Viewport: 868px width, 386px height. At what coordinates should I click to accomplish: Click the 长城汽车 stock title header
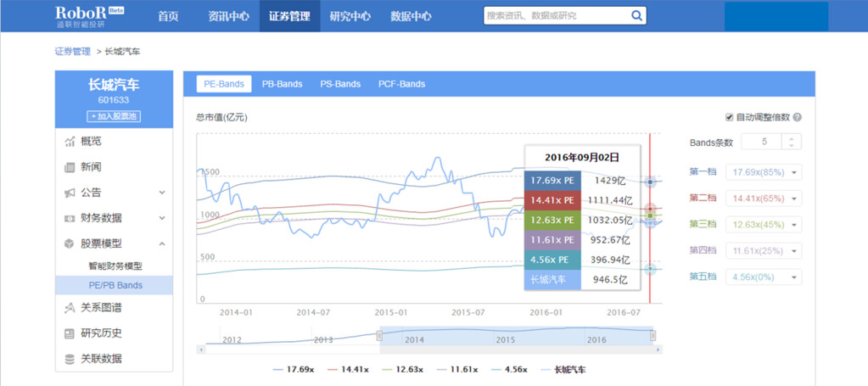tap(114, 85)
